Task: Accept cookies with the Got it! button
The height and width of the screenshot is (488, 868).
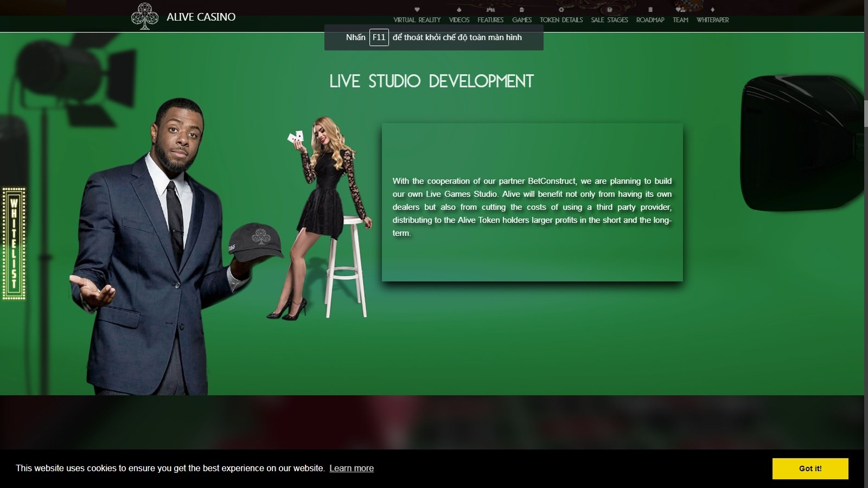Action: click(x=810, y=468)
